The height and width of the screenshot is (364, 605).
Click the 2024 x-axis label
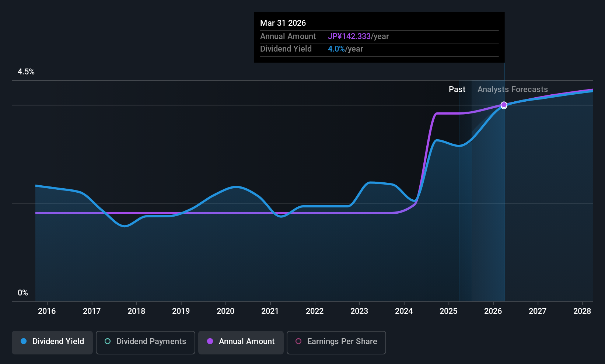[x=404, y=311]
